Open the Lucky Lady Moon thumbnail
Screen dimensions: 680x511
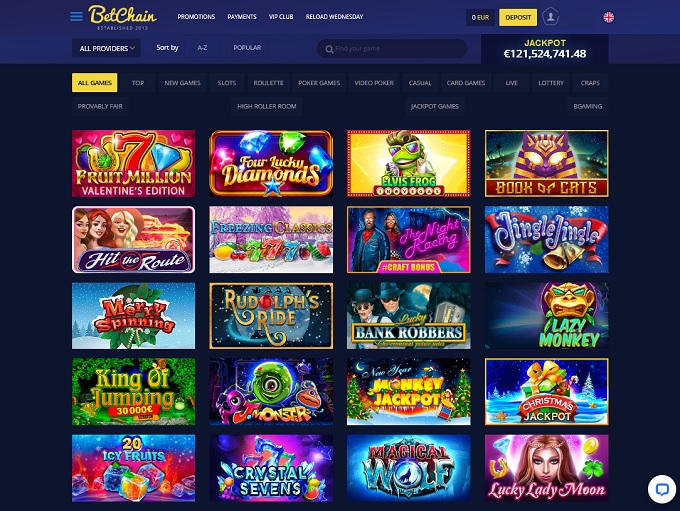546,468
